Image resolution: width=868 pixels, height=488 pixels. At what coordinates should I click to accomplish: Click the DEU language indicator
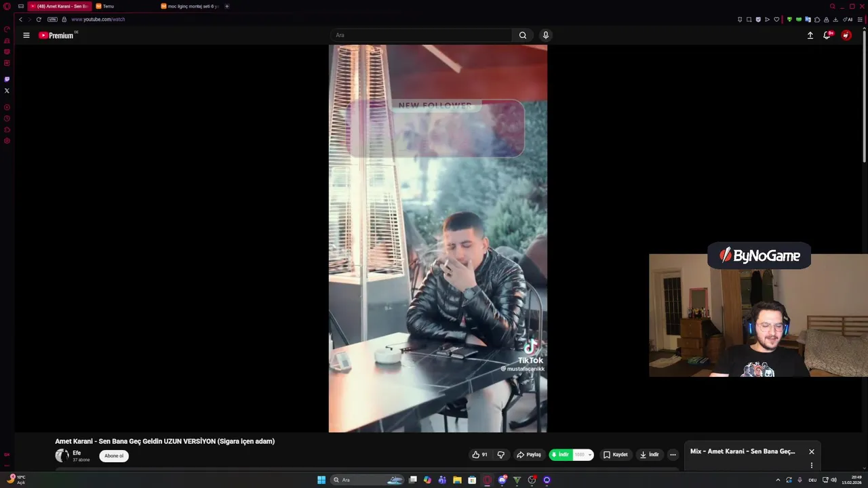pos(812,480)
